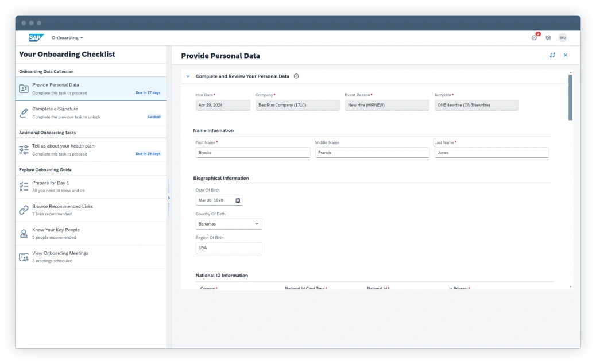Image resolution: width=596 pixels, height=364 pixels.
Task: Click the section status checkmark icon
Action: [296, 76]
